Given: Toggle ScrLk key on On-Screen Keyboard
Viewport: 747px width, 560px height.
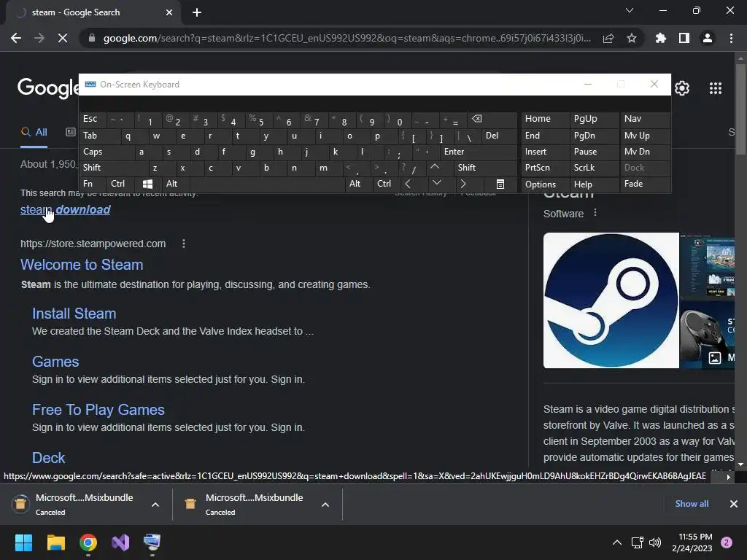Looking at the screenshot, I should pyautogui.click(x=594, y=168).
